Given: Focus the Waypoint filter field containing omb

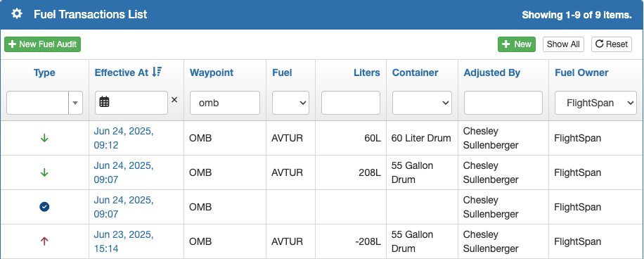Looking at the screenshot, I should point(225,103).
